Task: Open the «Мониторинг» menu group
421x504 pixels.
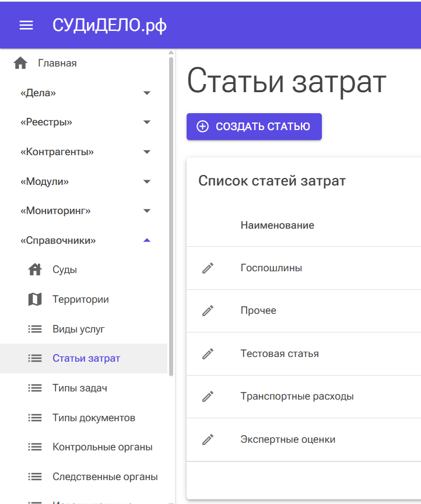Action: point(146,211)
